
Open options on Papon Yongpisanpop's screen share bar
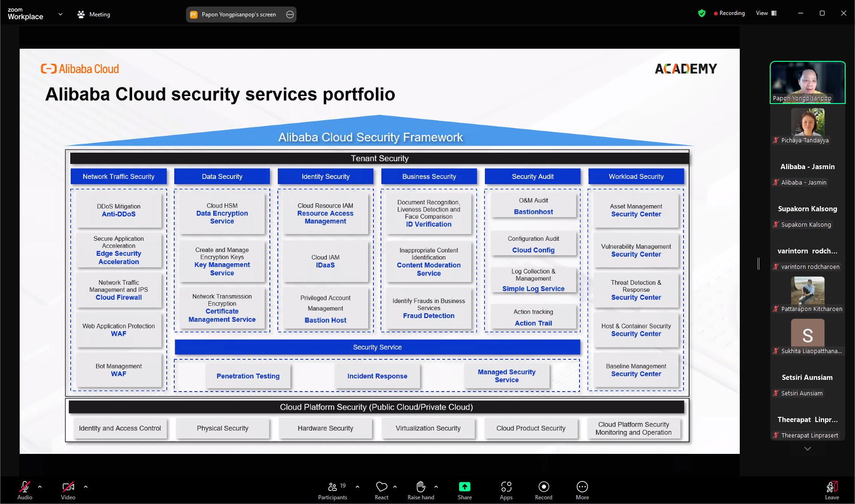point(290,15)
